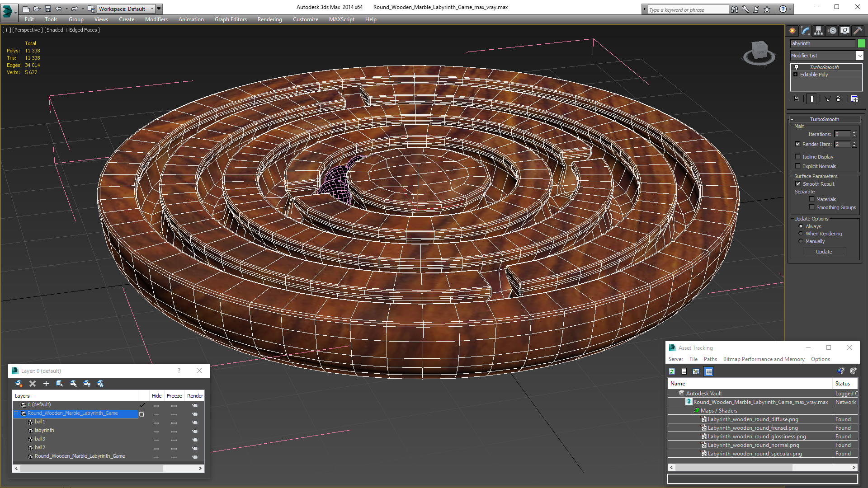The width and height of the screenshot is (868, 488).
Task: Open the MAXScript menu
Action: click(341, 19)
